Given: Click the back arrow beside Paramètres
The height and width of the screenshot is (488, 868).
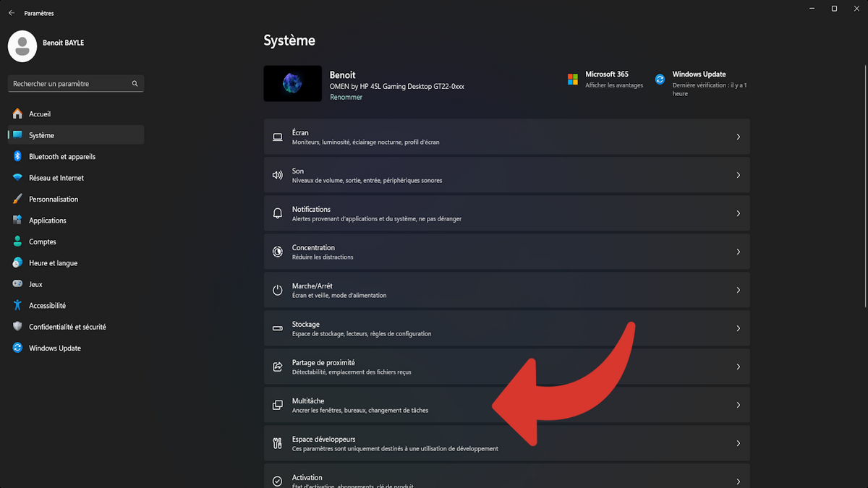Looking at the screenshot, I should point(12,13).
